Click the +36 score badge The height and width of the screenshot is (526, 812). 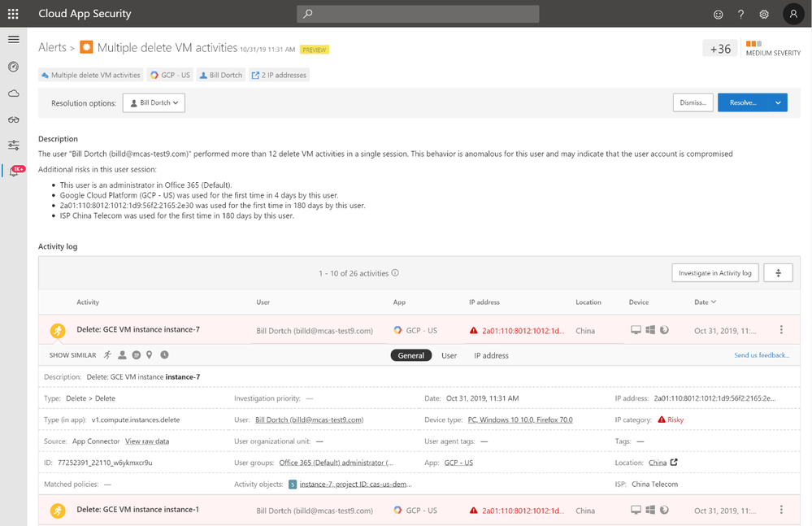pyautogui.click(x=720, y=49)
